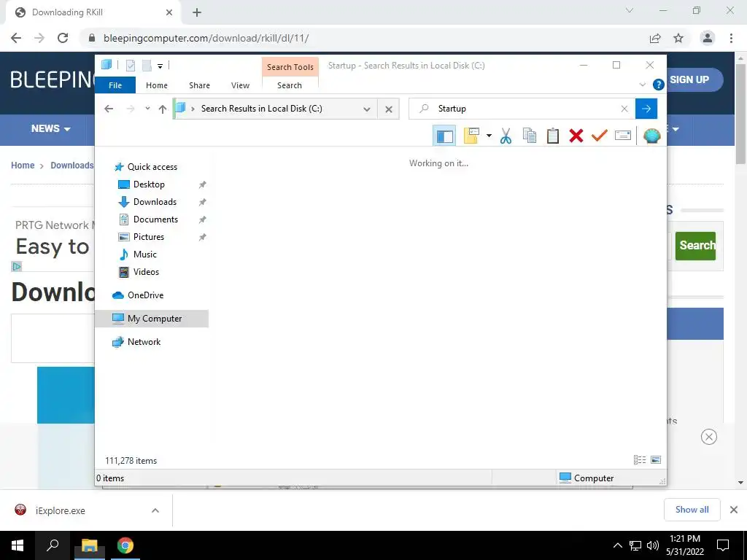
Task: Click the Properties icon in quick access toolbar
Action: pyautogui.click(x=130, y=66)
